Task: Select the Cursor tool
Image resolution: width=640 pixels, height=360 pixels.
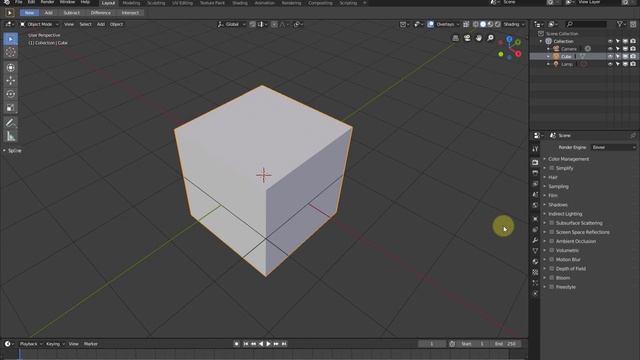Action: click(x=11, y=52)
